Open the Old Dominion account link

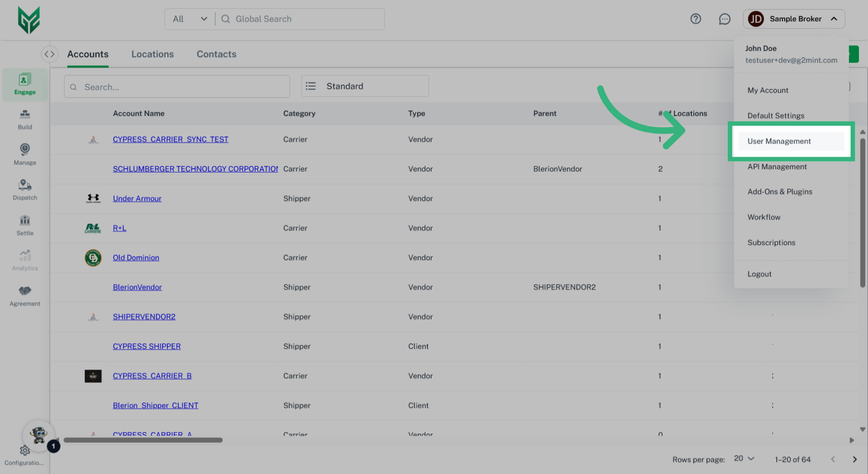coord(136,257)
